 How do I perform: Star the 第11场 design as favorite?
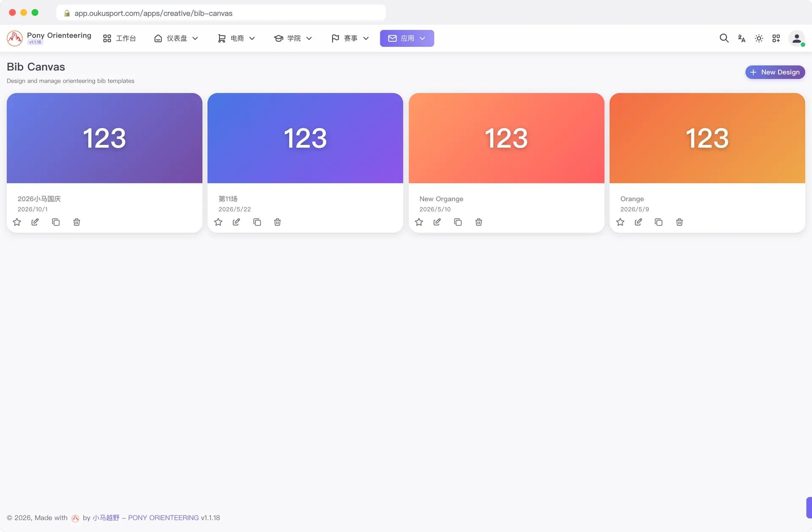[218, 222]
